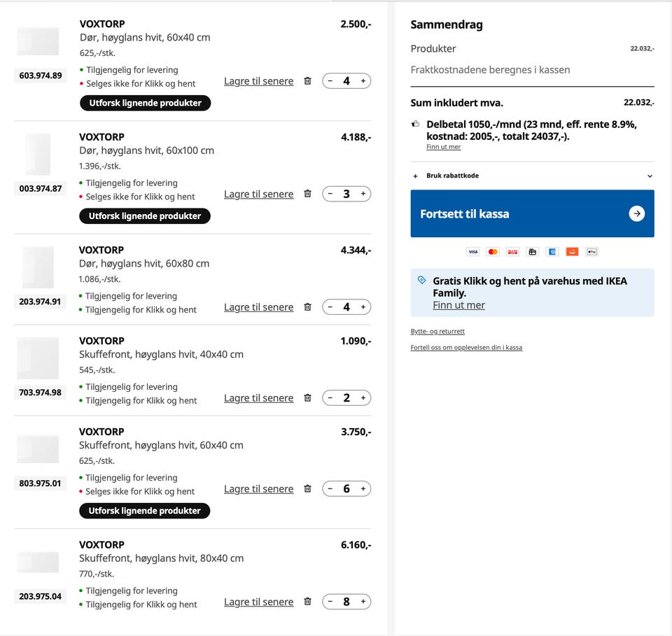
Task: Remove the 60x100 cm door using trash icon
Action: point(307,194)
